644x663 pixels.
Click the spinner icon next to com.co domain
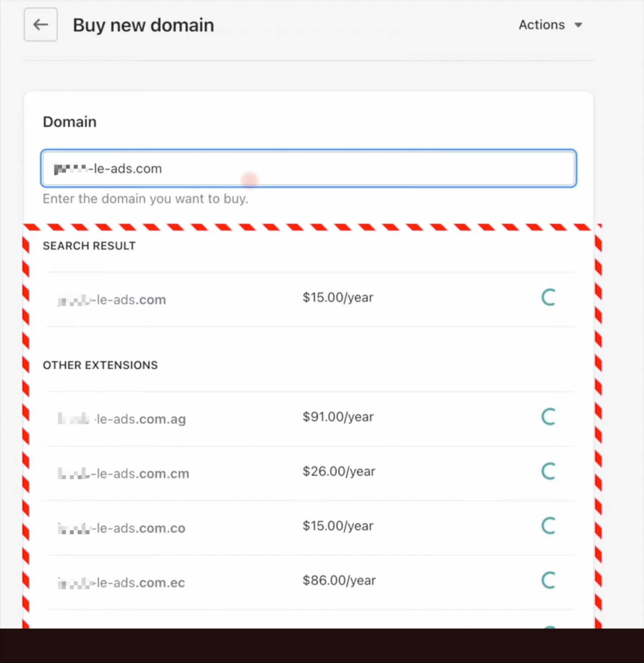pos(548,526)
